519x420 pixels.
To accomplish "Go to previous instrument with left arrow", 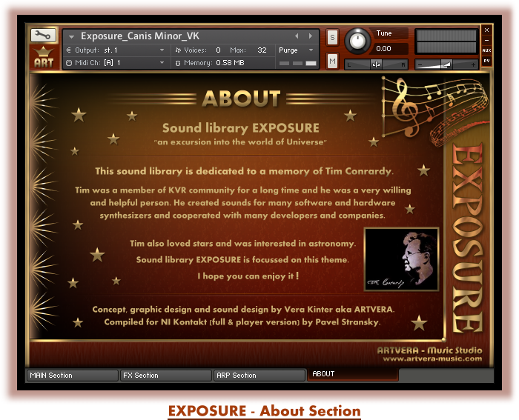I will 297,36.
